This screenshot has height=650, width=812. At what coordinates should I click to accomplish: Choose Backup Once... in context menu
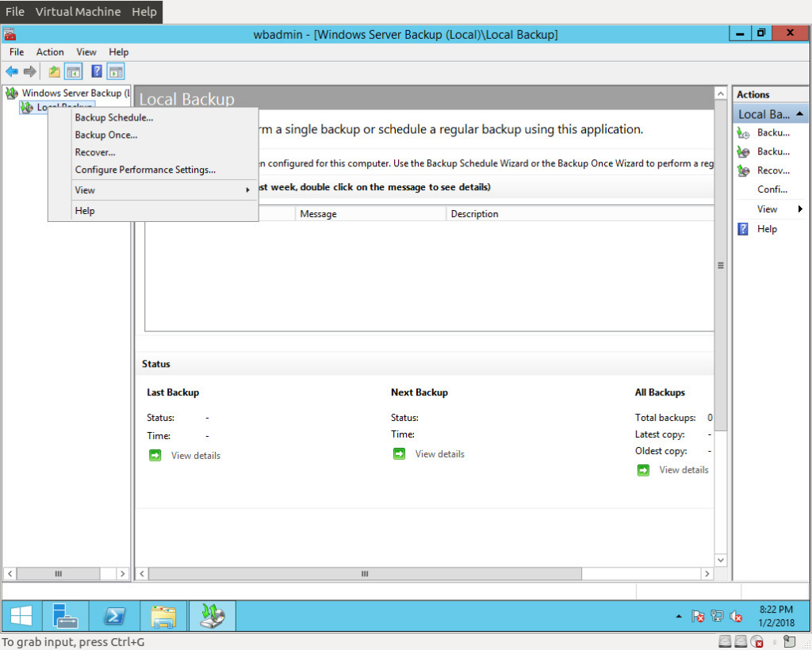click(x=106, y=135)
